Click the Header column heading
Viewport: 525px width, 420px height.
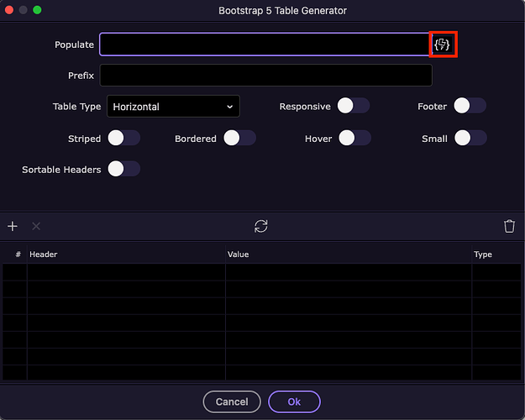pos(44,255)
